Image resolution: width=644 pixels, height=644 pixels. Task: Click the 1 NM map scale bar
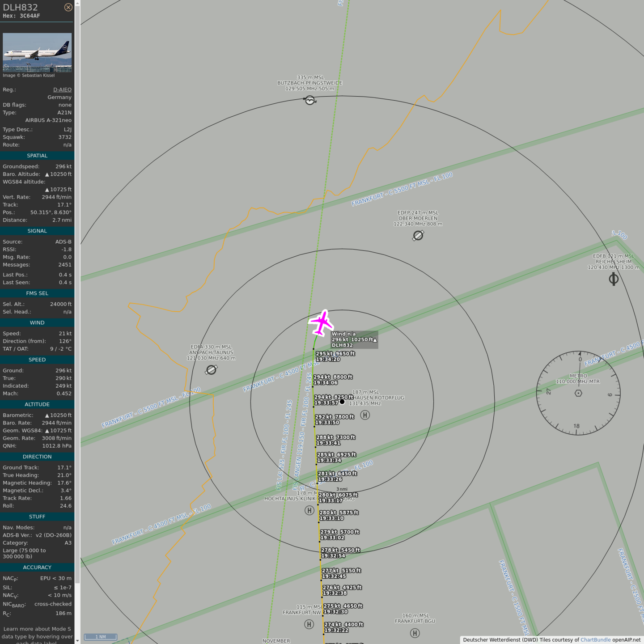click(101, 636)
